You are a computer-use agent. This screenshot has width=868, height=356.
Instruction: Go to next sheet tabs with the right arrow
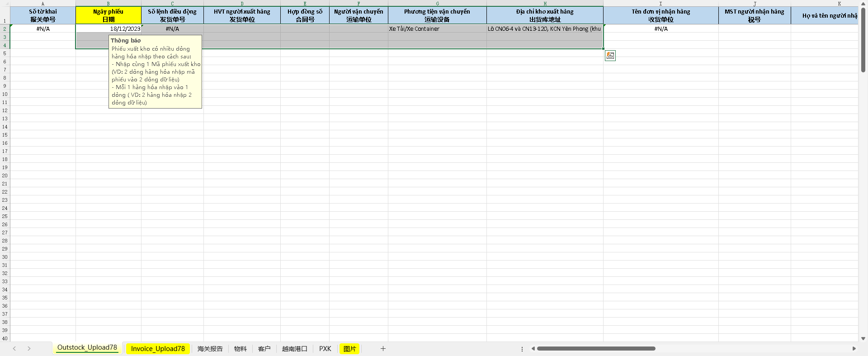(x=29, y=349)
